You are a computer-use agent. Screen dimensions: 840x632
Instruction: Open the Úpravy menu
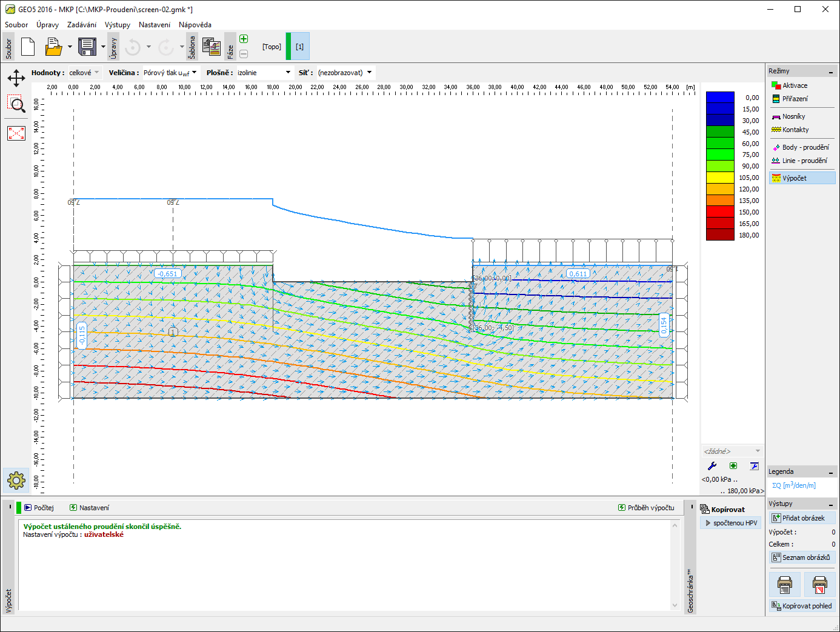tap(47, 25)
